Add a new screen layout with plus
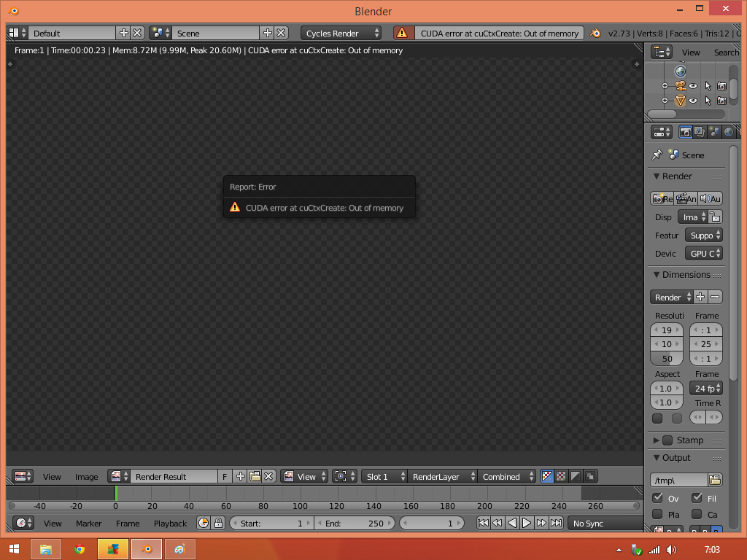The image size is (747, 560). (x=123, y=33)
